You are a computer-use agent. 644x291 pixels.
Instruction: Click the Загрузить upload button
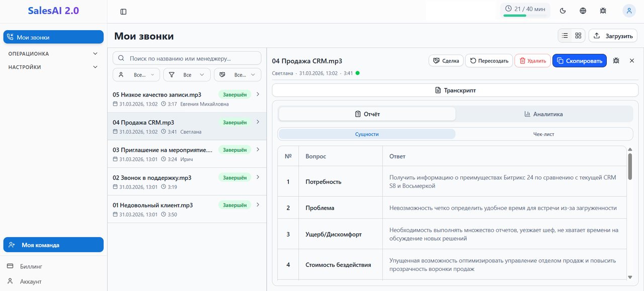click(613, 36)
